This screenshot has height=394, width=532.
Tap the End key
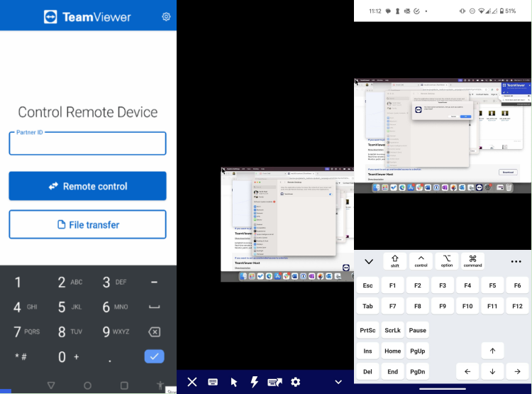(392, 371)
